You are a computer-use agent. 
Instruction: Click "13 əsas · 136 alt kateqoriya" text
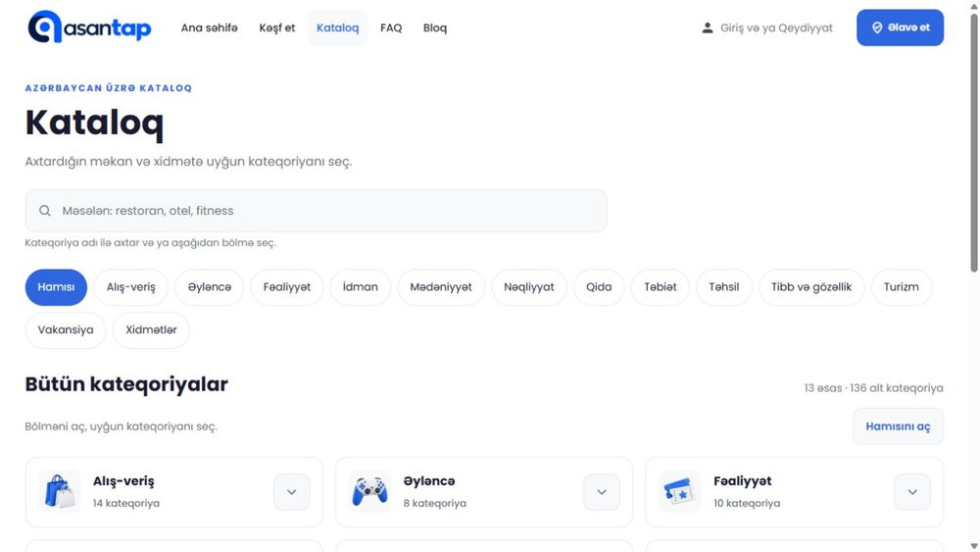[874, 388]
